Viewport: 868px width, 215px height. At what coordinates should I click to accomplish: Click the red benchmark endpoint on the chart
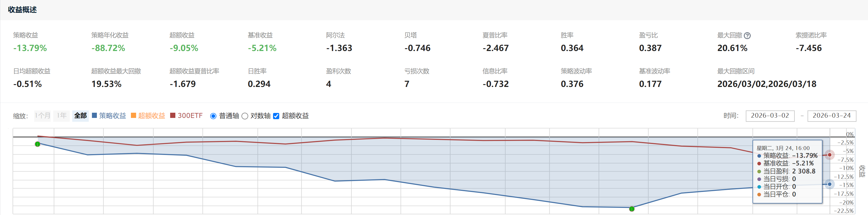coord(830,155)
